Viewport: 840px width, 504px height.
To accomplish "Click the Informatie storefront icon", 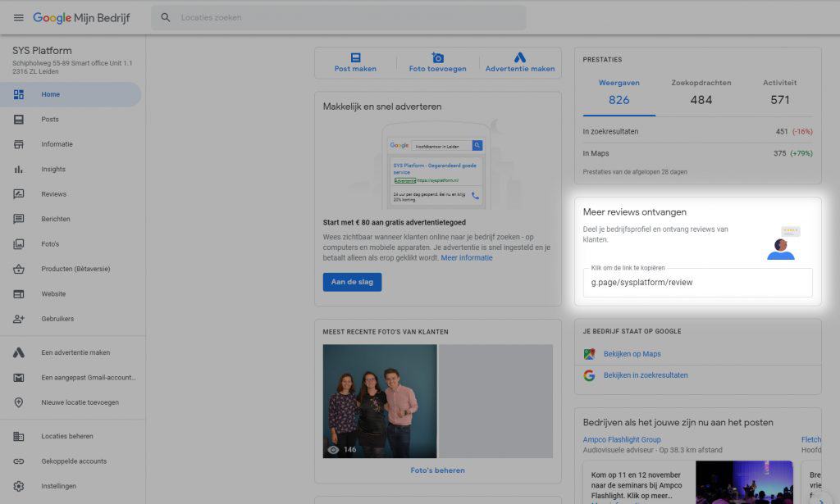I will point(19,144).
